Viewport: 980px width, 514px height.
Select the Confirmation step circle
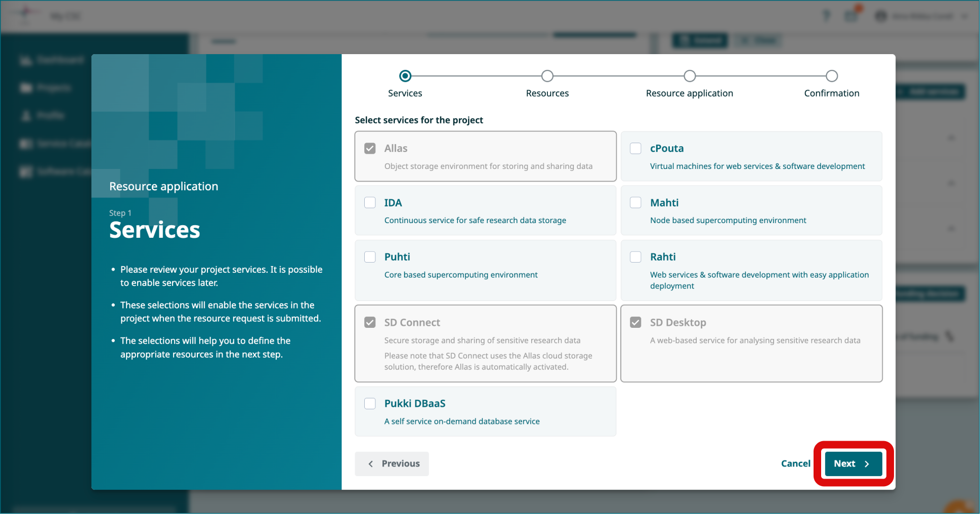[831, 76]
